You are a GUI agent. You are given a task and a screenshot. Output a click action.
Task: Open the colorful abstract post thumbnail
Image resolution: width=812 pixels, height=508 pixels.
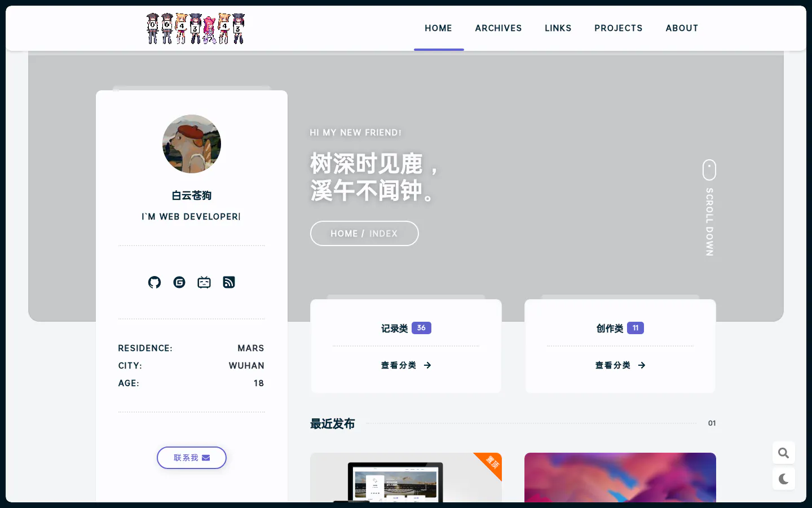620,478
